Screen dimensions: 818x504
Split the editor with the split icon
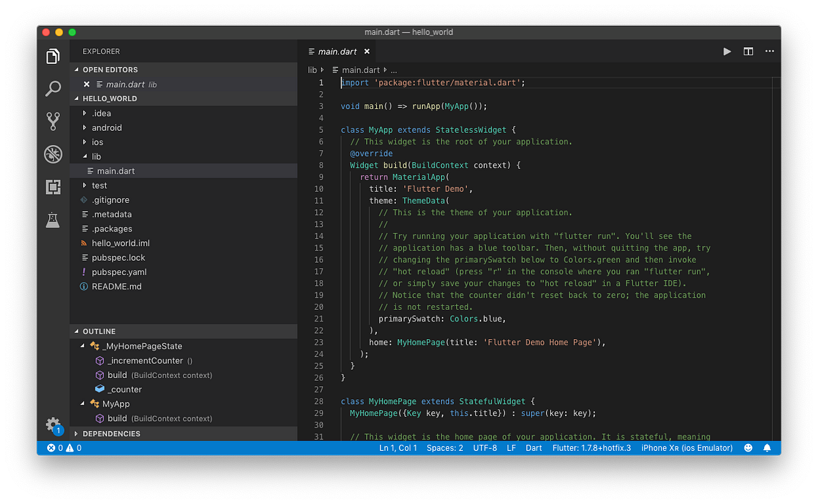coord(747,51)
